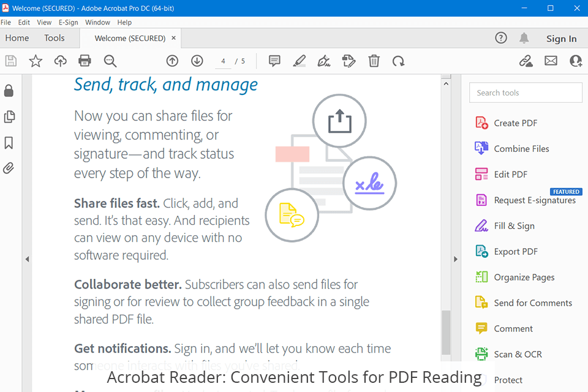The width and height of the screenshot is (588, 392).
Task: Open Page Thumbnails panel icon
Action: point(9,116)
